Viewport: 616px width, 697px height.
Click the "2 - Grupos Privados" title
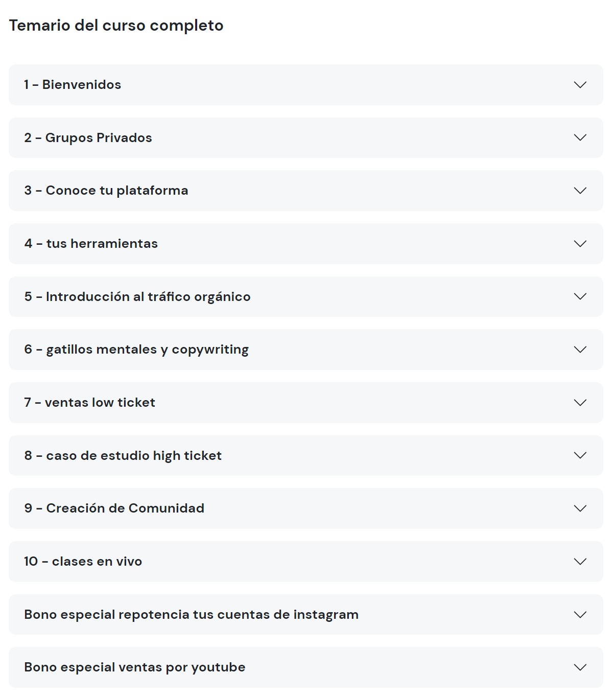pyautogui.click(x=88, y=138)
